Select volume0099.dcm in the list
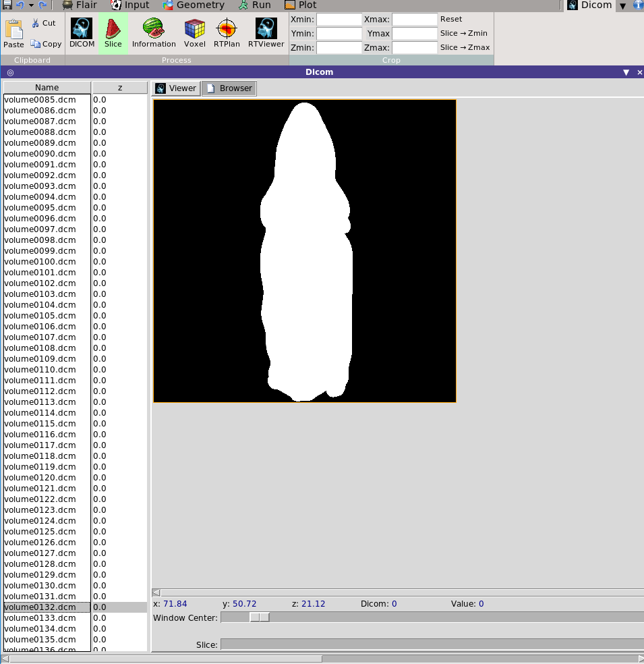The height and width of the screenshot is (664, 644). click(47, 251)
